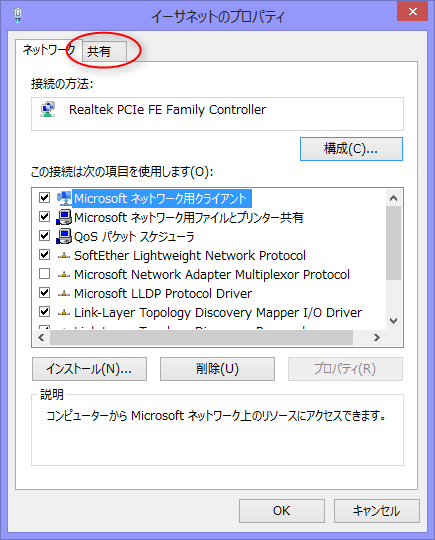
Task: Select Link-Layer Topology Discovery Mapper I/O Driver row
Action: click(218, 312)
